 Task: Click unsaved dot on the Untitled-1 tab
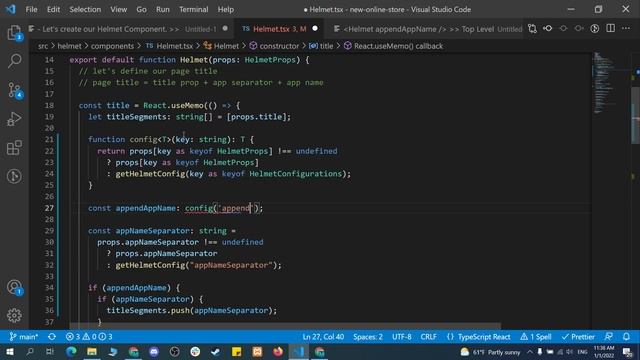225,29
